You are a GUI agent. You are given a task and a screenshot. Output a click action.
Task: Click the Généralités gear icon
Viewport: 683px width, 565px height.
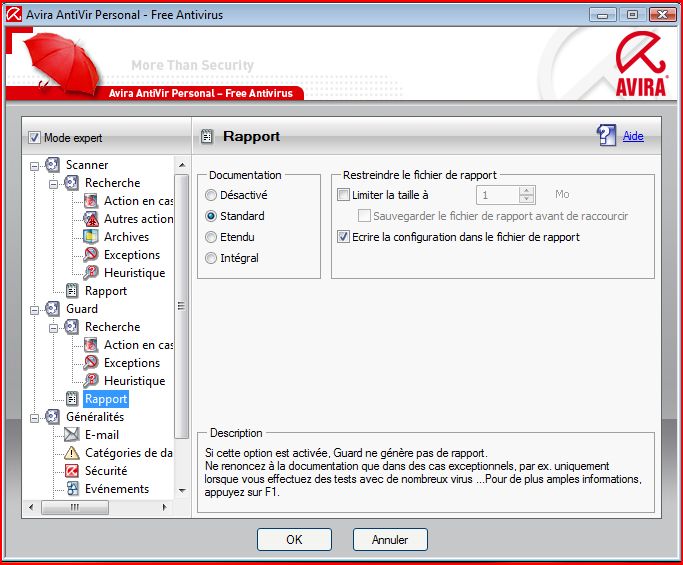[x=52, y=416]
